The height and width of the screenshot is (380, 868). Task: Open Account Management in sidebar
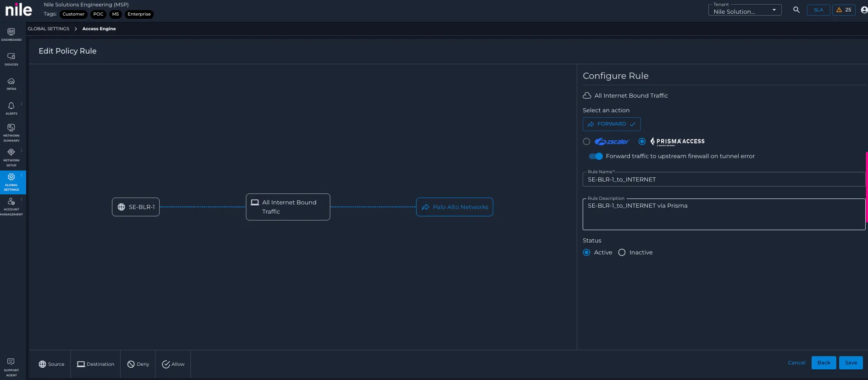point(11,207)
